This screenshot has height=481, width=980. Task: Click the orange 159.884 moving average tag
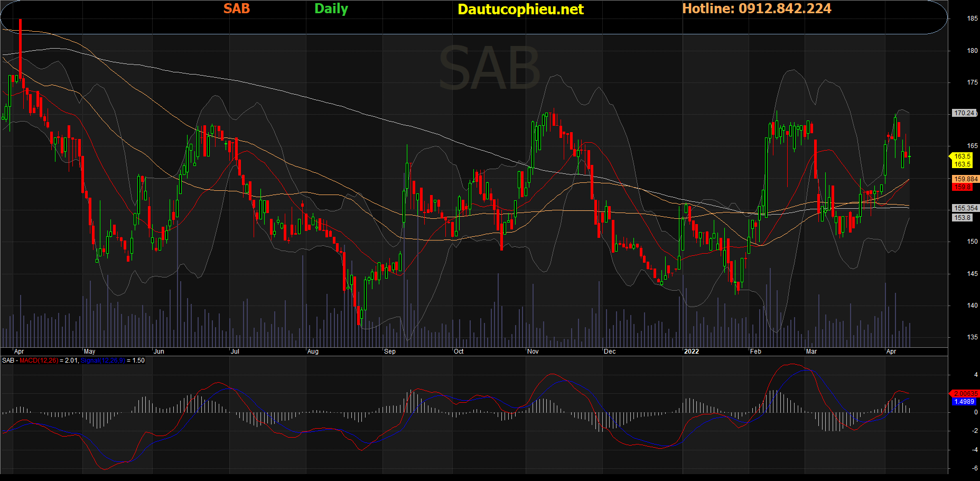[966, 179]
